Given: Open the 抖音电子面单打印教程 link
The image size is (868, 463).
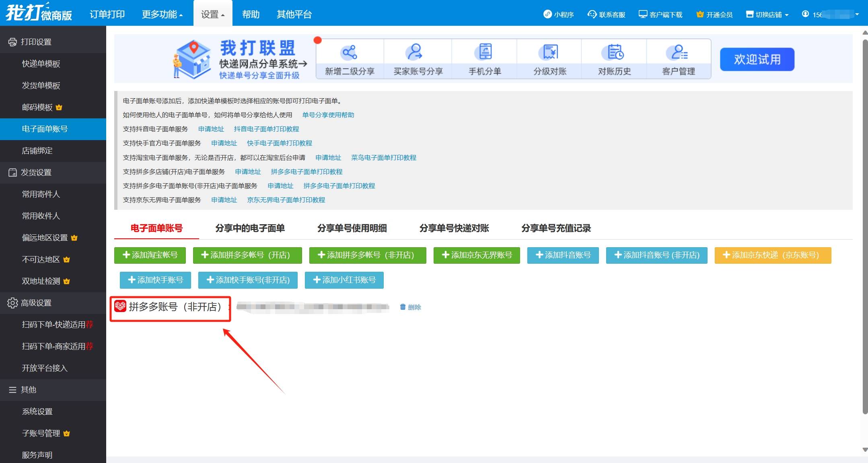Looking at the screenshot, I should 266,129.
